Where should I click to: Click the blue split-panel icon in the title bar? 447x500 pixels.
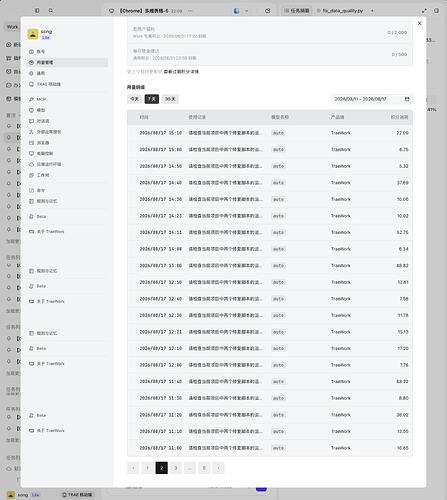236,11
